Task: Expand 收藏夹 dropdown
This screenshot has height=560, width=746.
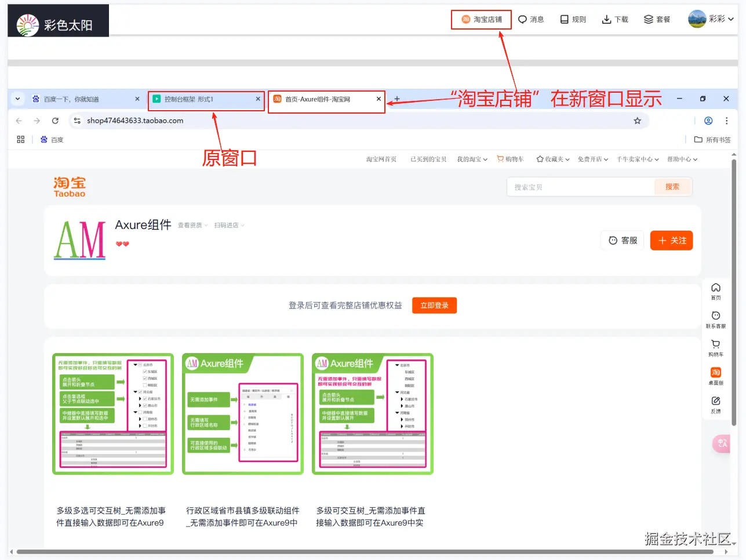Action: (553, 159)
